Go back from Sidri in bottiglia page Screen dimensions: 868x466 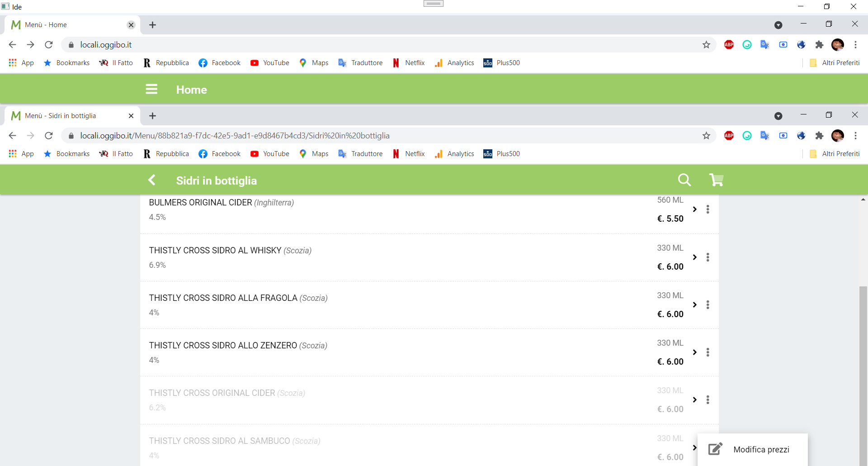[152, 180]
